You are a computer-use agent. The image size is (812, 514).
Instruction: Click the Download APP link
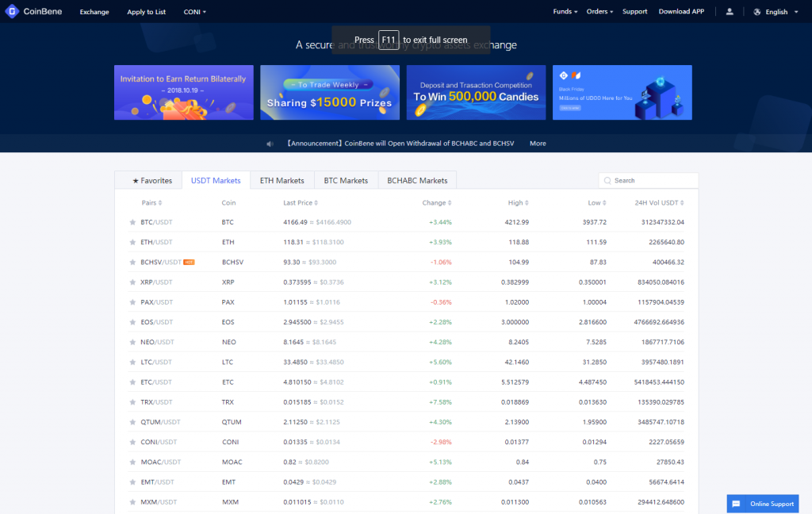pyautogui.click(x=681, y=11)
